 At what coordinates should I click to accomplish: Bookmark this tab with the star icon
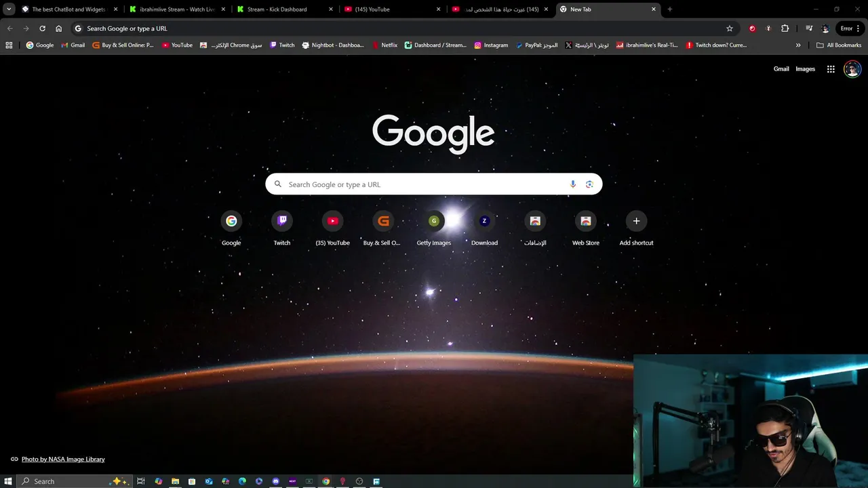(730, 28)
